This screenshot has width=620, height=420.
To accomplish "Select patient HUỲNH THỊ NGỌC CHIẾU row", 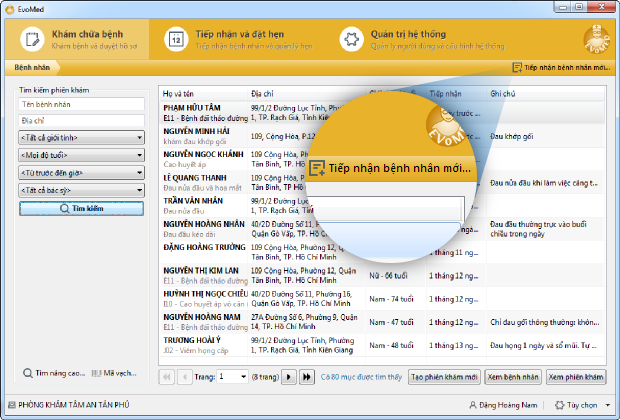I will [x=382, y=299].
